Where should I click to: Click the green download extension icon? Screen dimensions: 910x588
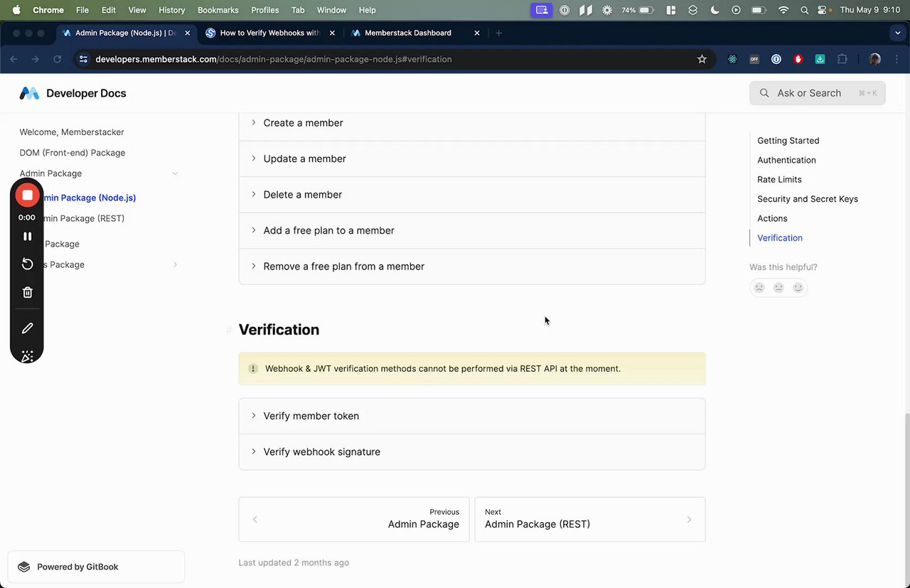[x=820, y=59]
